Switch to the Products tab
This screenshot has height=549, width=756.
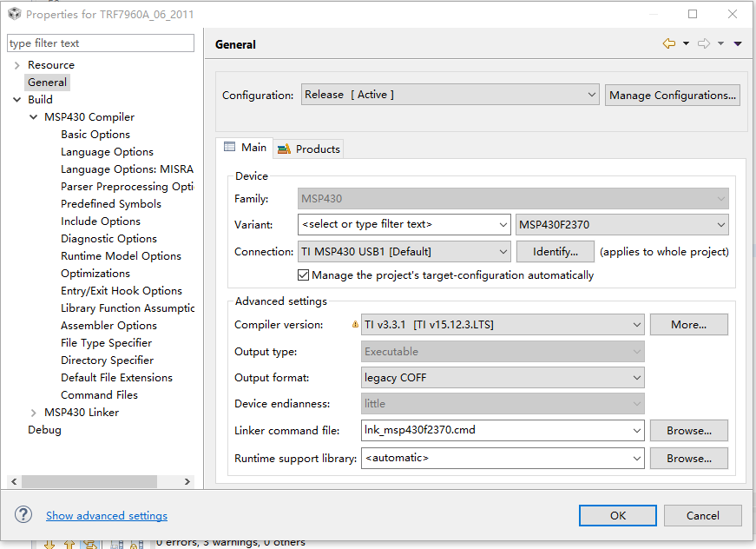click(x=308, y=149)
